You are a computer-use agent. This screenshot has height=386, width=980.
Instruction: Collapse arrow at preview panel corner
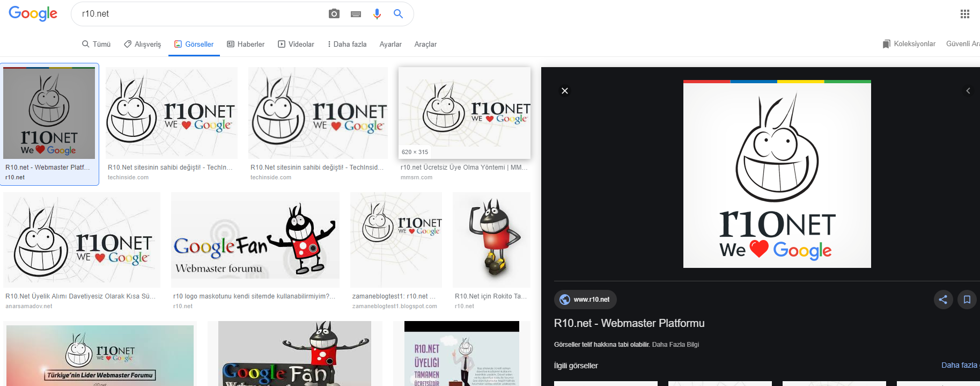point(968,91)
